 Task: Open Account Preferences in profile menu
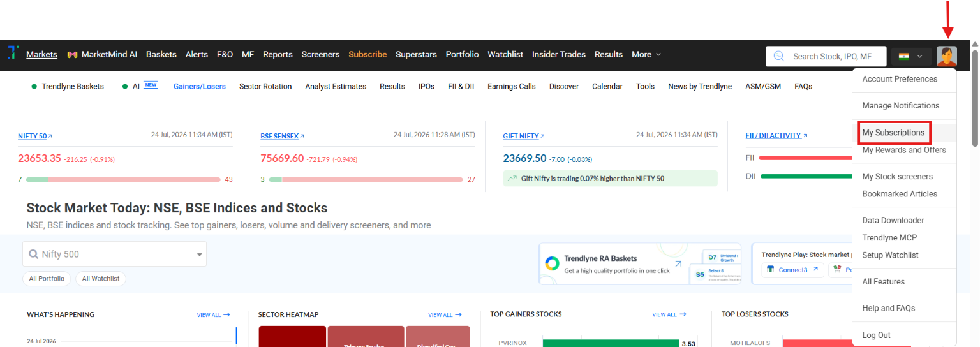tap(900, 79)
